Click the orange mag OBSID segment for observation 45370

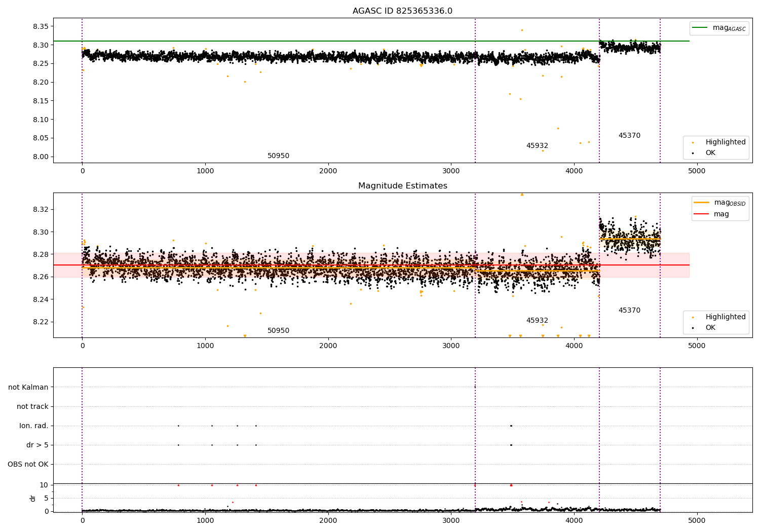click(630, 239)
